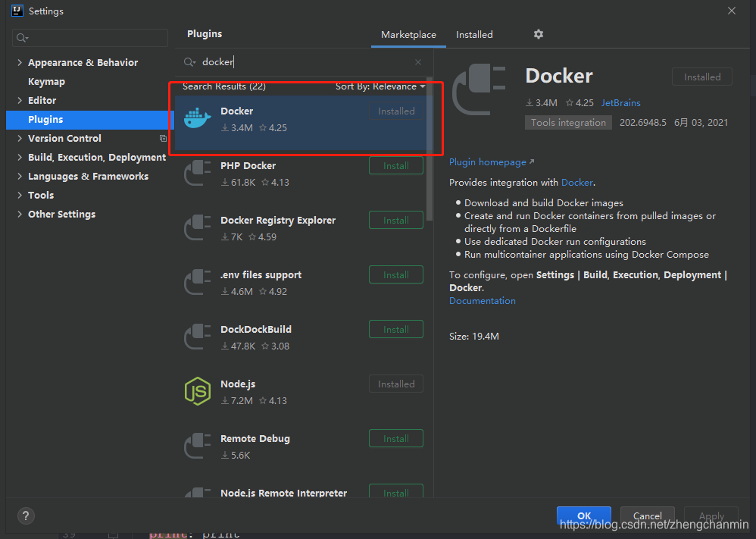Screen dimensions: 756x539
Task: Click the PHP Docker plugin icon
Action: pyautogui.click(x=197, y=173)
